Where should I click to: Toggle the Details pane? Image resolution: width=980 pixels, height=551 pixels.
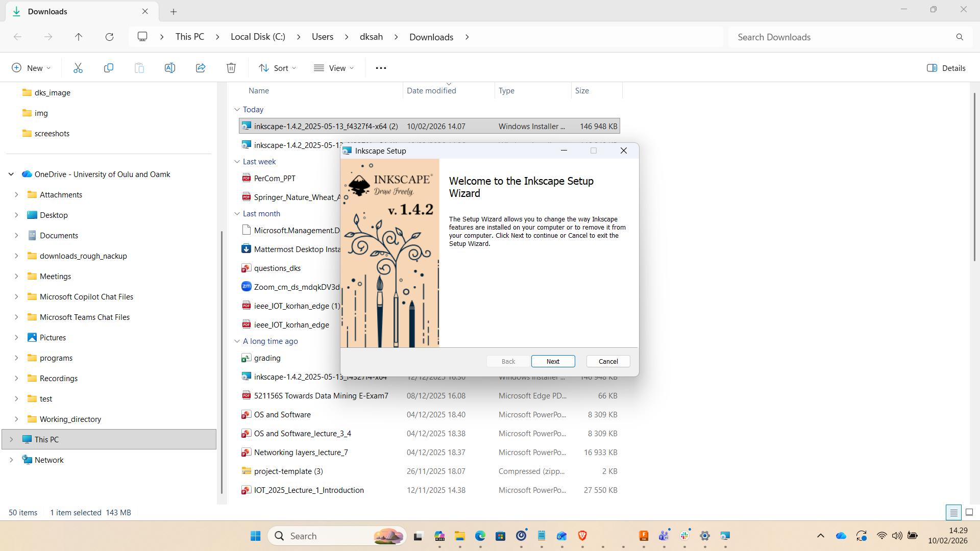click(x=946, y=67)
